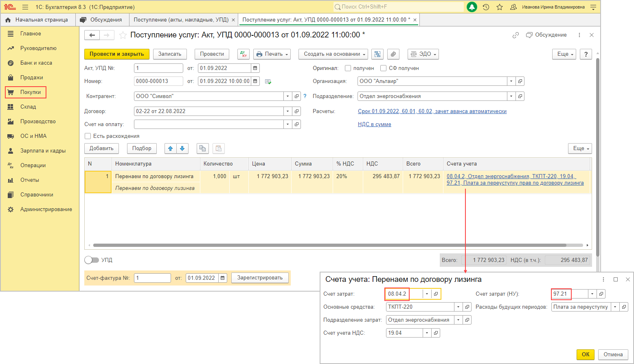Move table row up with blue arrow
The width and height of the screenshot is (634, 364).
pos(171,148)
